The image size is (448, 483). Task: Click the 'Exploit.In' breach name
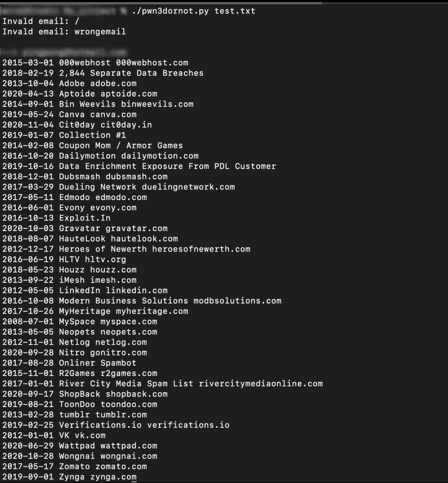[85, 218]
